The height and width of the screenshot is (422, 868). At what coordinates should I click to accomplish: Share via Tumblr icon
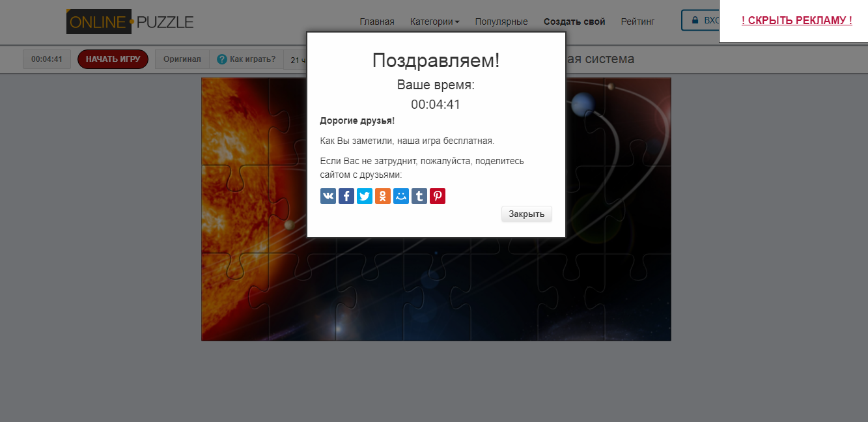[419, 196]
